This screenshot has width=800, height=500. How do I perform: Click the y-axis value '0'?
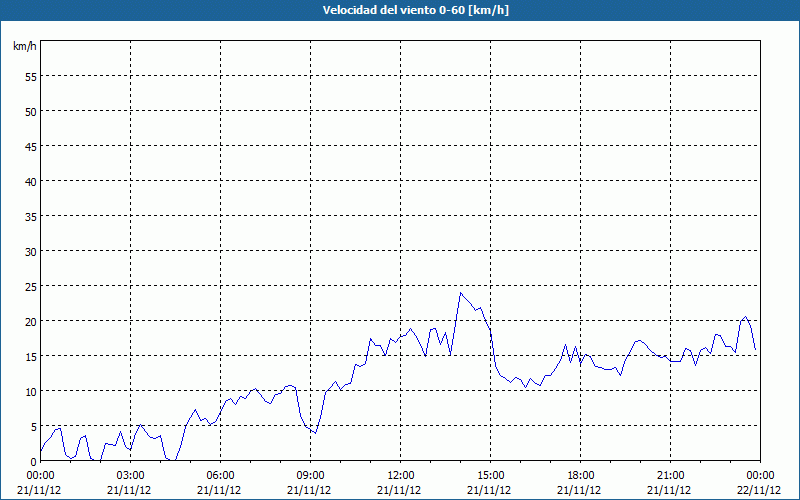tap(34, 462)
